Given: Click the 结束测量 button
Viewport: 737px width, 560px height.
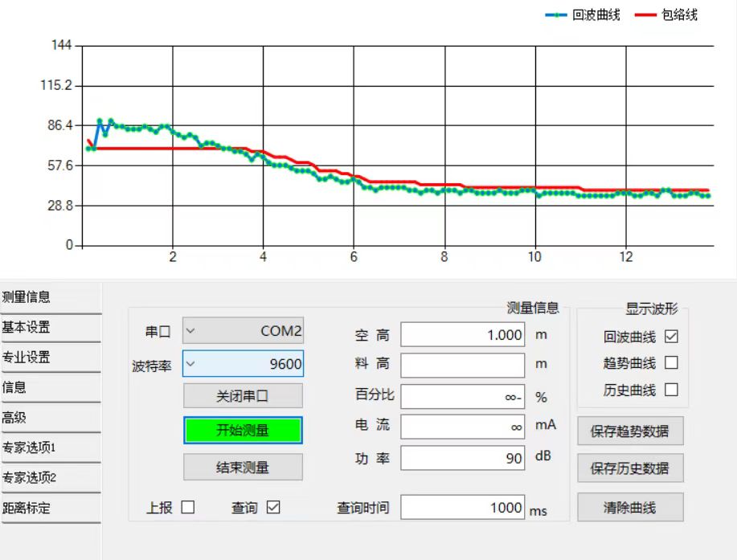Looking at the screenshot, I should coord(243,467).
